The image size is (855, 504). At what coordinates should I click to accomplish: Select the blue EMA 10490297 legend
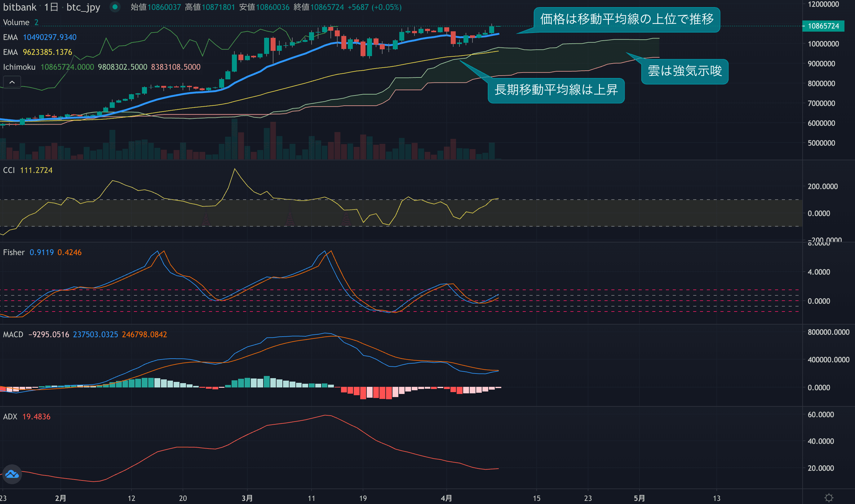(40, 38)
